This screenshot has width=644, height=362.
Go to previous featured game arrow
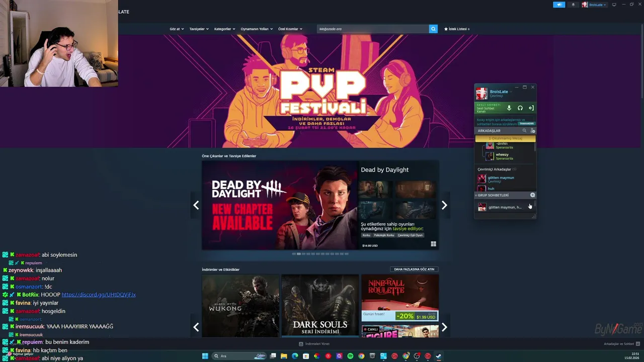click(196, 205)
